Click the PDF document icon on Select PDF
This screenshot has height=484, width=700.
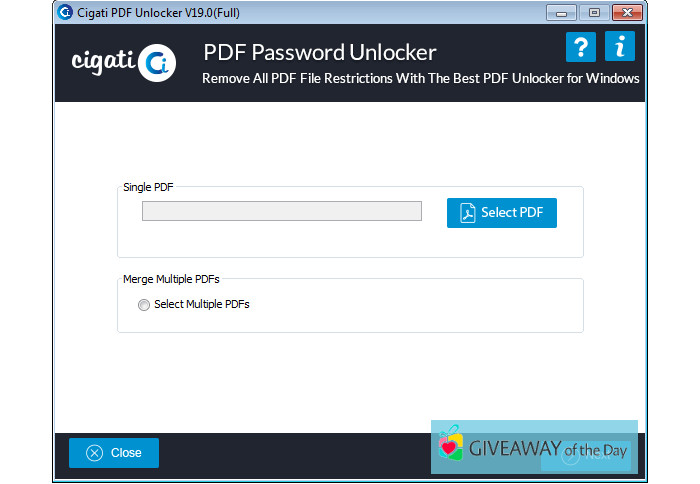tap(467, 213)
